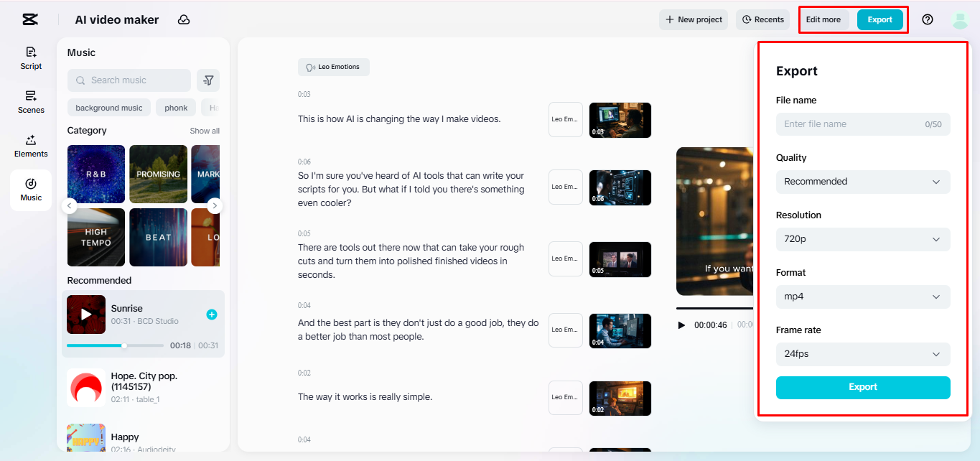Image resolution: width=980 pixels, height=461 pixels.
Task: Switch to the phonk music tag
Action: pyautogui.click(x=175, y=107)
